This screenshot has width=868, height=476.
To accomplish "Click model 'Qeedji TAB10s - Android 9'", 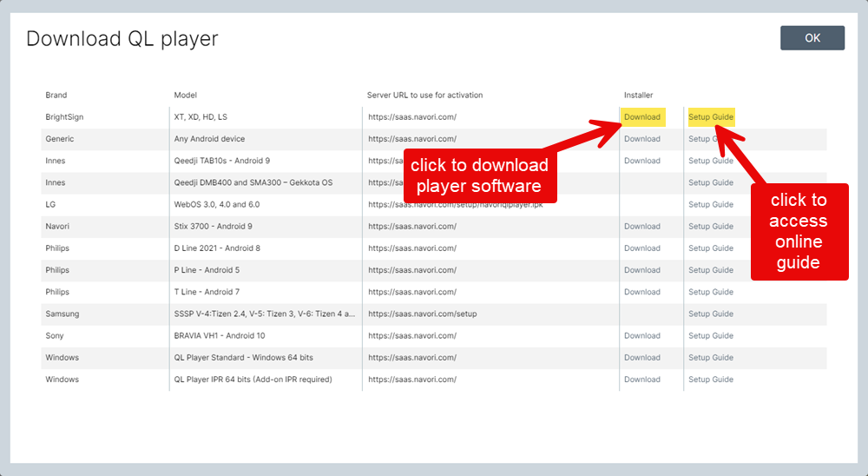I will [x=222, y=161].
